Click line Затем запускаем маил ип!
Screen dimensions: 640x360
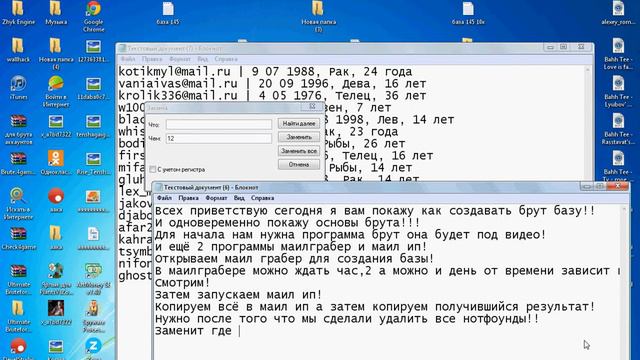coord(238,295)
